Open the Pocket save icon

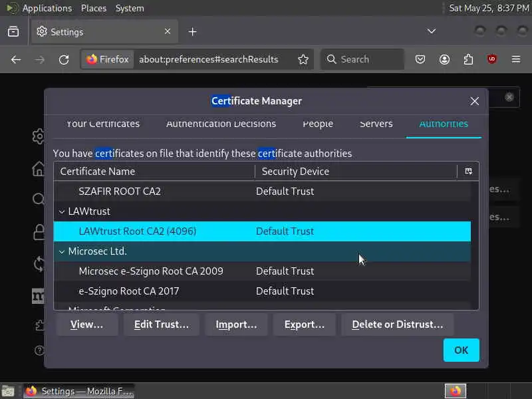tap(420, 60)
